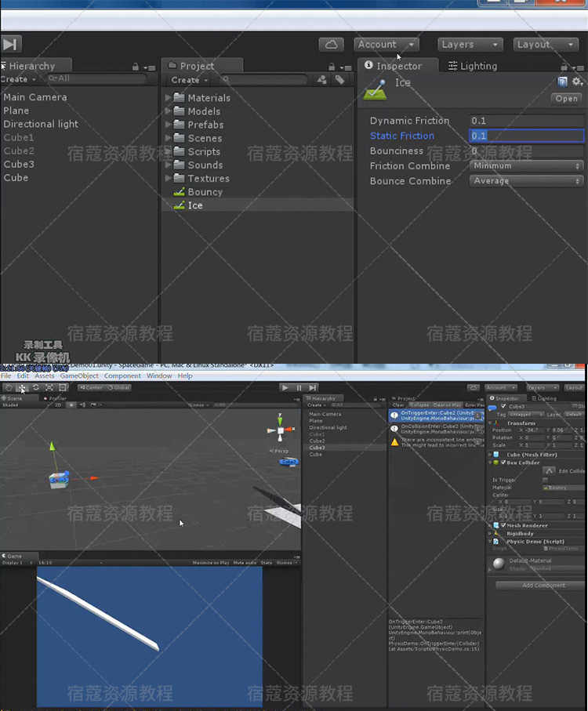Toggle Maximize on Play in the Game view
The height and width of the screenshot is (711, 588).
point(210,563)
